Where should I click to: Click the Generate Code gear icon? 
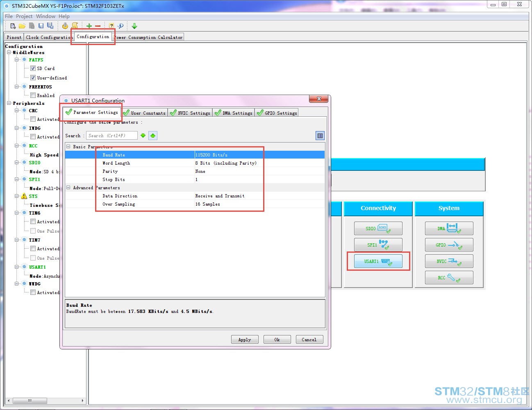[x=65, y=26]
